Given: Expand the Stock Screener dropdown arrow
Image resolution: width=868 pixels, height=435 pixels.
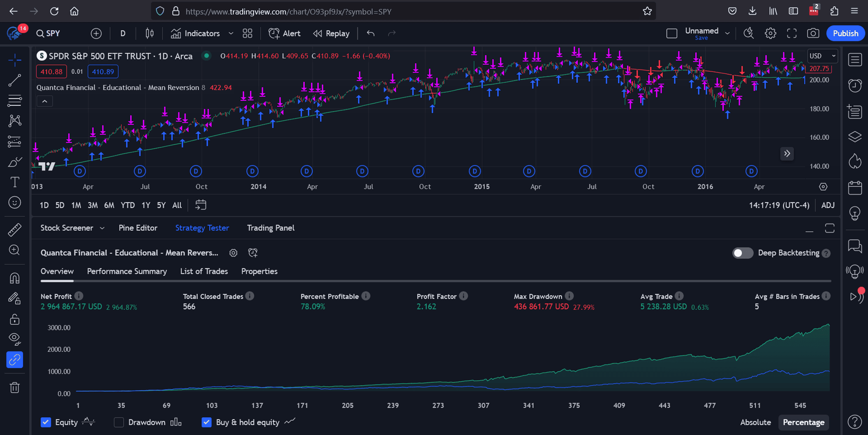Looking at the screenshot, I should pyautogui.click(x=102, y=228).
